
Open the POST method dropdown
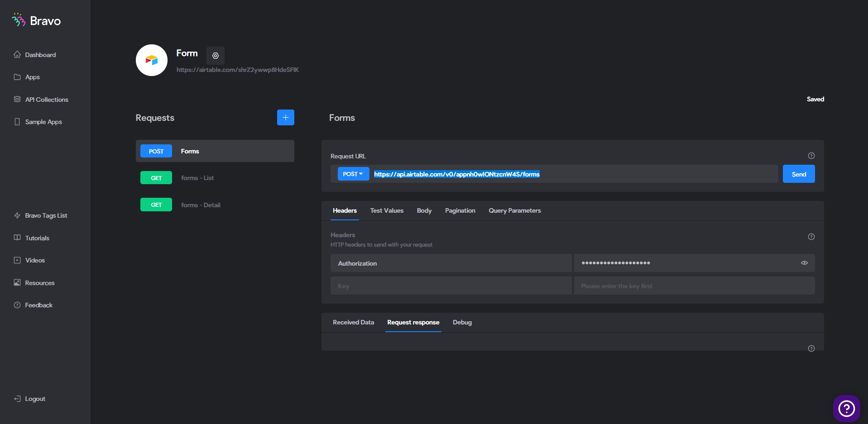tap(353, 174)
